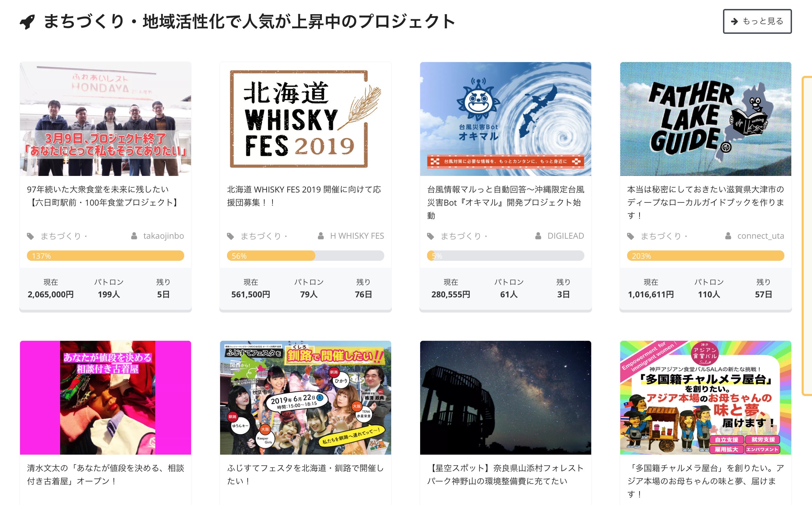Open the 北海道 WHISKY FES 2019 project title

(304, 196)
